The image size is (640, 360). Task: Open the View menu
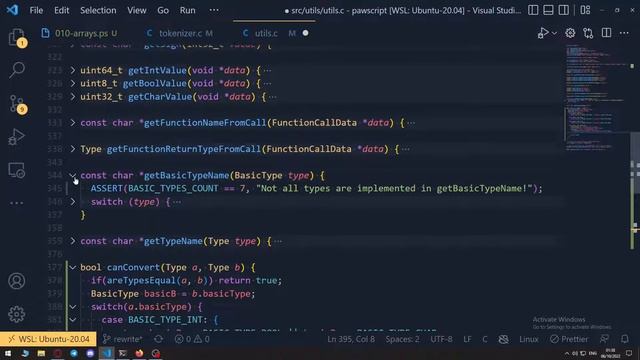coord(136,10)
